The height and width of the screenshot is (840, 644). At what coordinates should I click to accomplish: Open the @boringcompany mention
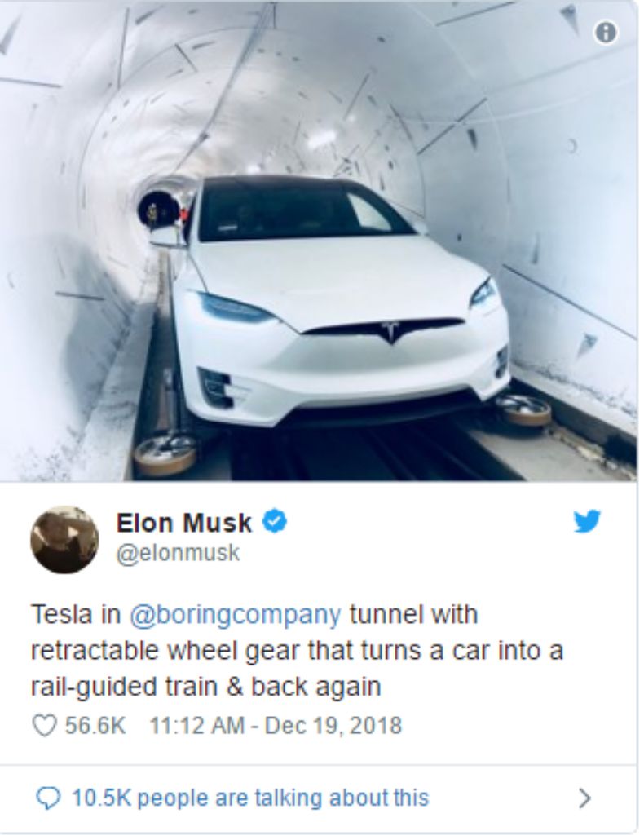coord(235,614)
